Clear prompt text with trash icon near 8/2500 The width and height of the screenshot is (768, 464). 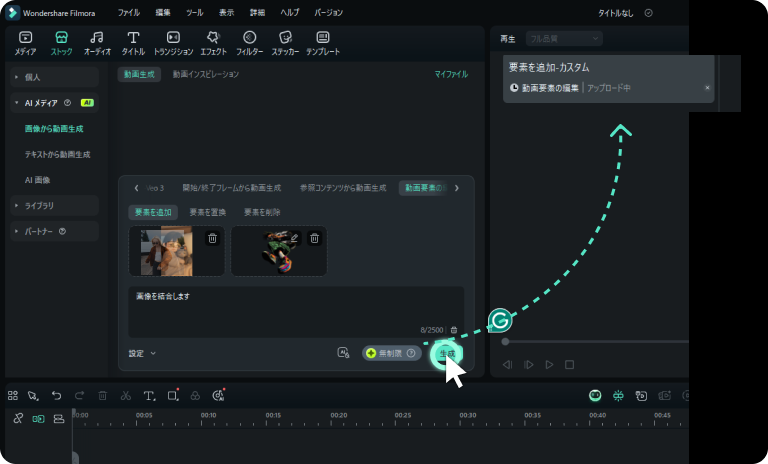pyautogui.click(x=454, y=330)
